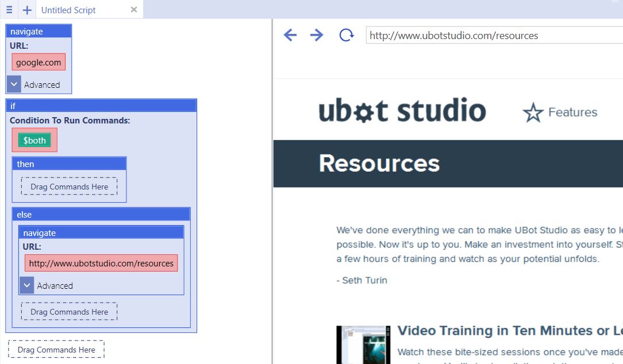The width and height of the screenshot is (623, 364).
Task: Click the Seth Turin signature text
Action: 362,280
